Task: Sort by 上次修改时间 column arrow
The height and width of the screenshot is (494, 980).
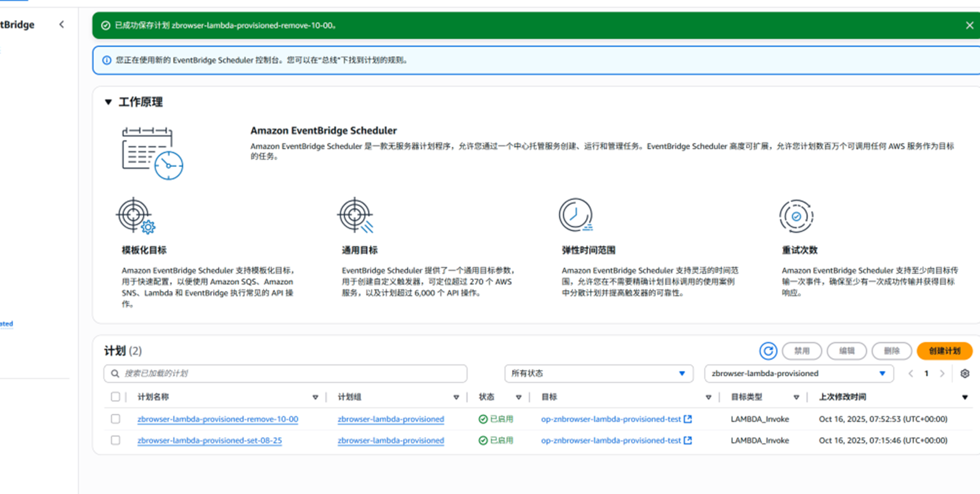Action: coord(964,397)
